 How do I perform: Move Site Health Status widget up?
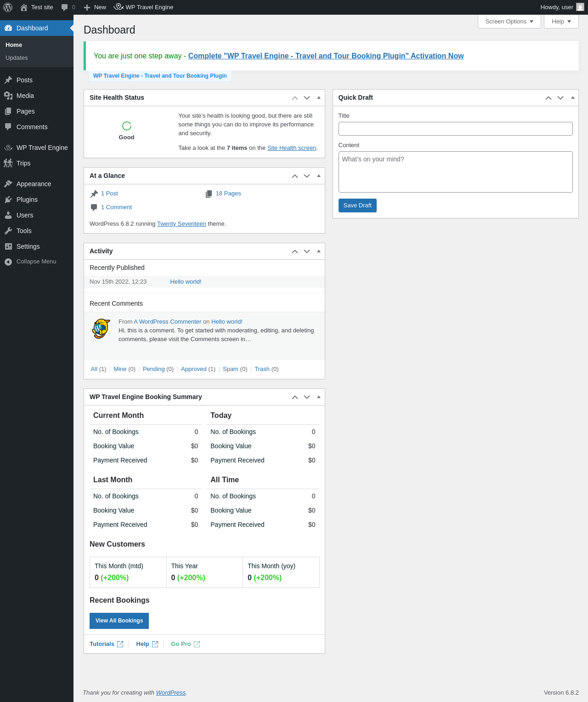pyautogui.click(x=295, y=98)
